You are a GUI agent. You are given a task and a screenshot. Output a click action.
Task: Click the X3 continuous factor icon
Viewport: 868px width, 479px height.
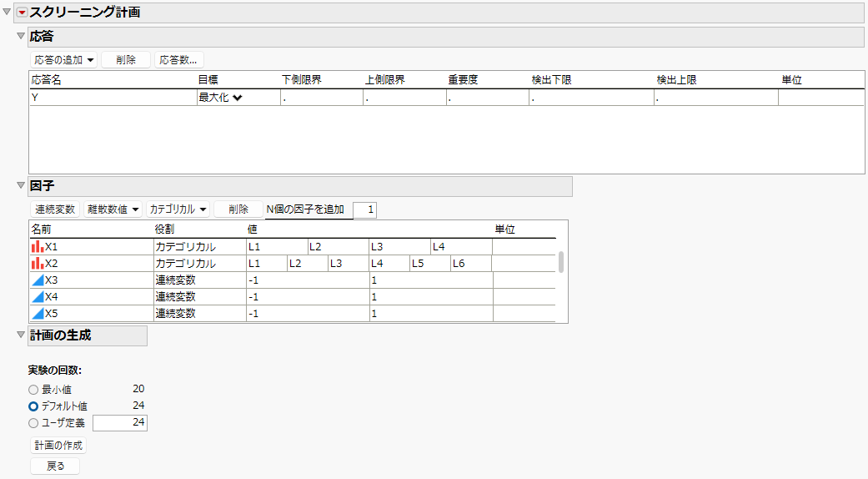pyautogui.click(x=37, y=280)
